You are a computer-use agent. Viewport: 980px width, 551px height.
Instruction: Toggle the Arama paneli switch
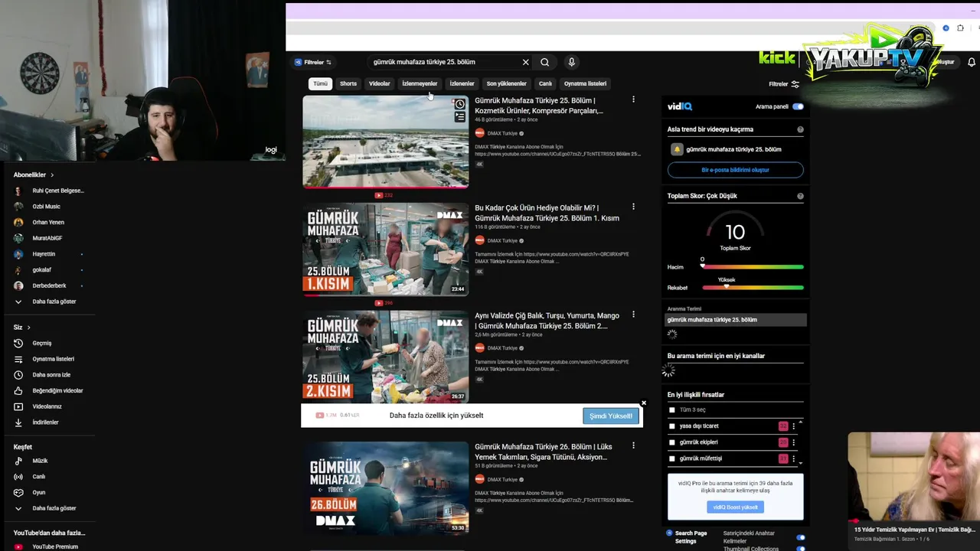798,106
